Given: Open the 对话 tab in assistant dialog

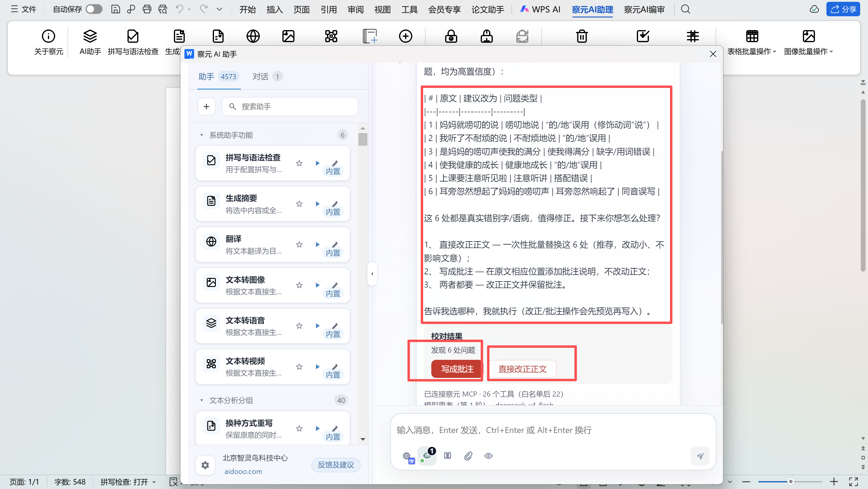Looking at the screenshot, I should click(268, 77).
